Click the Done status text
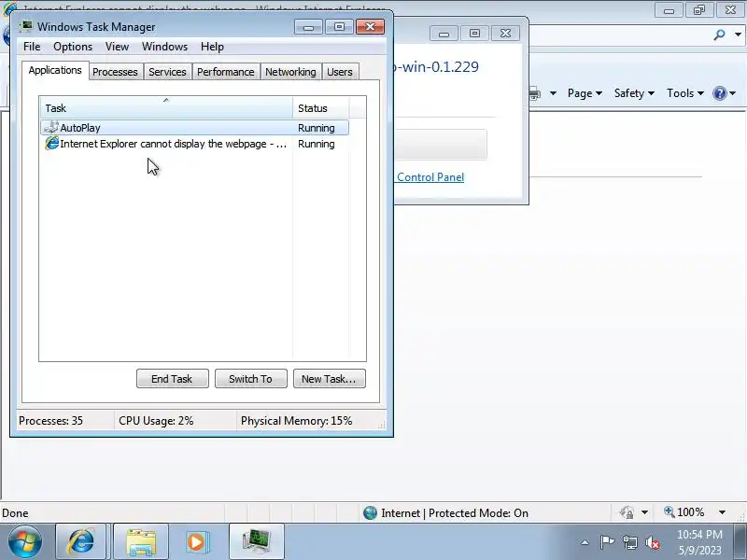 15,512
